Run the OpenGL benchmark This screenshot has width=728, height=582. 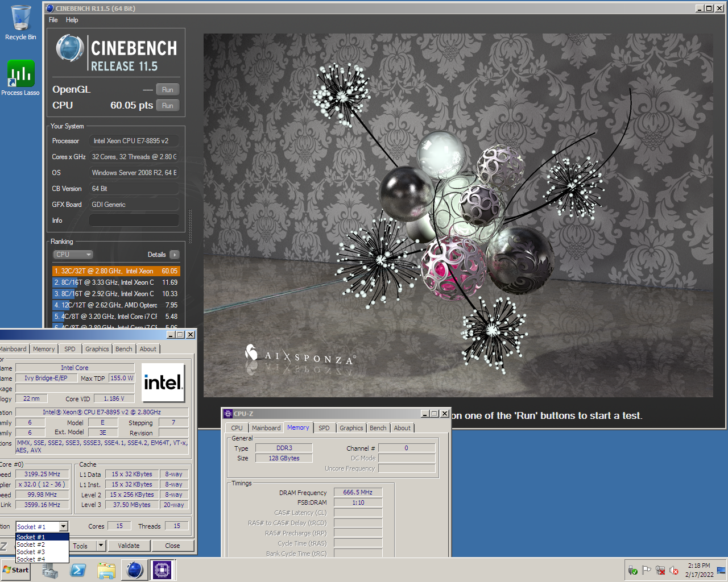[x=167, y=90]
